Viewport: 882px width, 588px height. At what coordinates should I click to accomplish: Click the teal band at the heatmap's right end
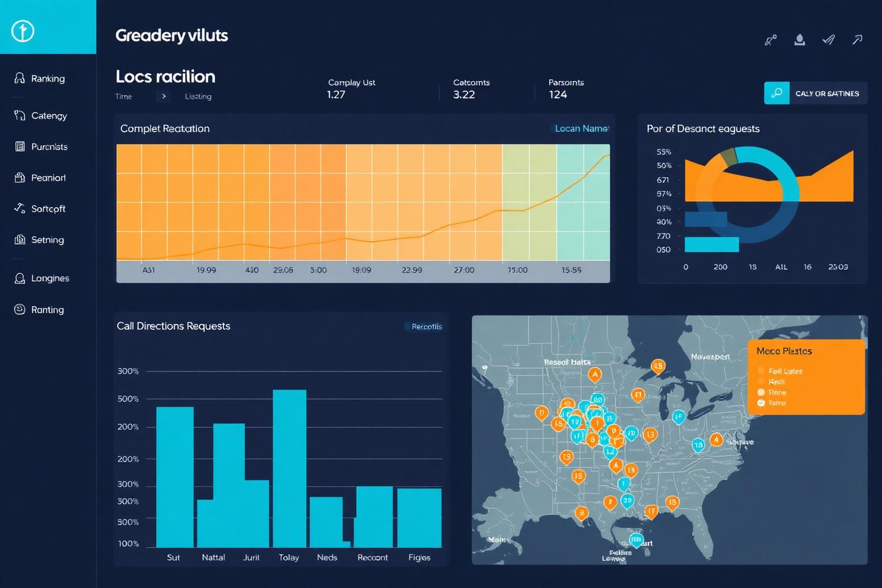583,202
